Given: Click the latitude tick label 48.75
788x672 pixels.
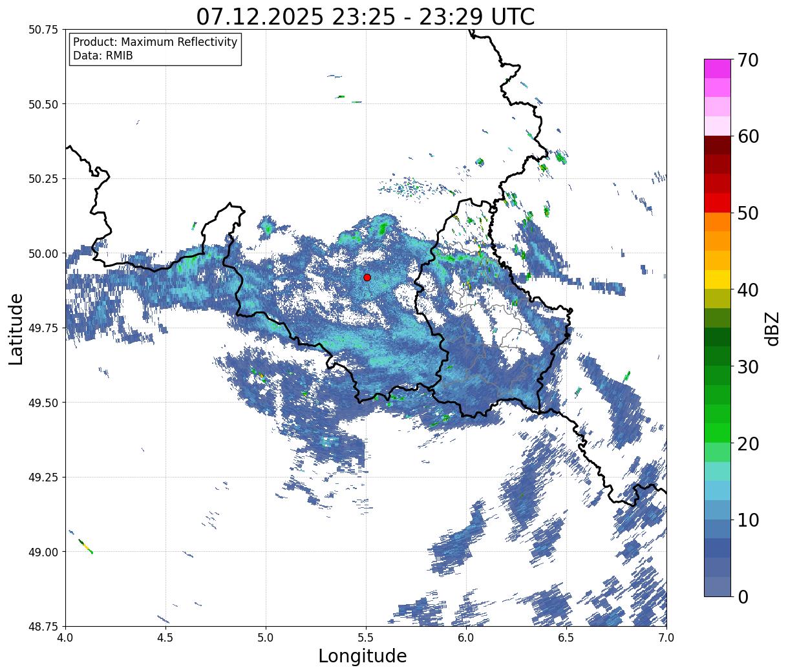Looking at the screenshot, I should (43, 627).
